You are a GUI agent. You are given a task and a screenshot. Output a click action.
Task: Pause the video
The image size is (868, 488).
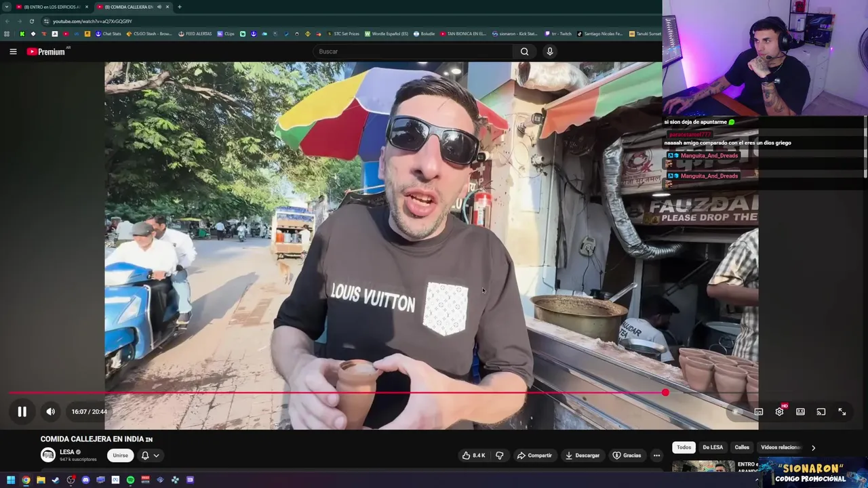point(22,411)
